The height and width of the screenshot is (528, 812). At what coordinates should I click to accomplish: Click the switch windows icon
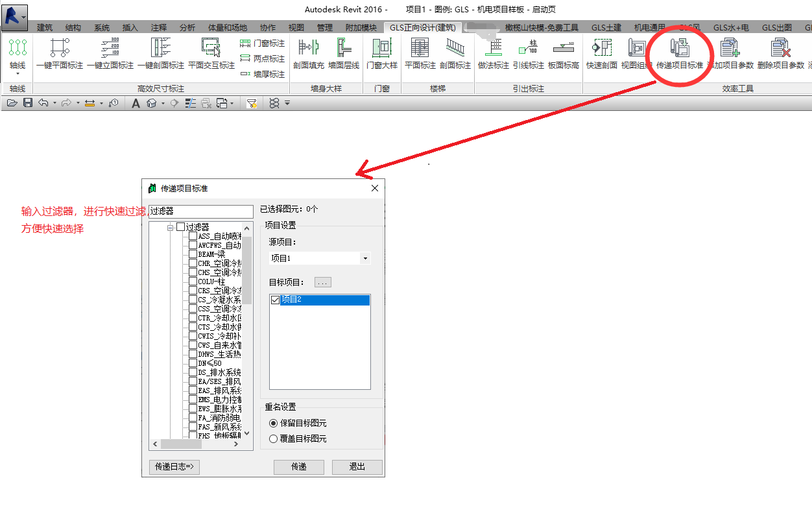222,102
